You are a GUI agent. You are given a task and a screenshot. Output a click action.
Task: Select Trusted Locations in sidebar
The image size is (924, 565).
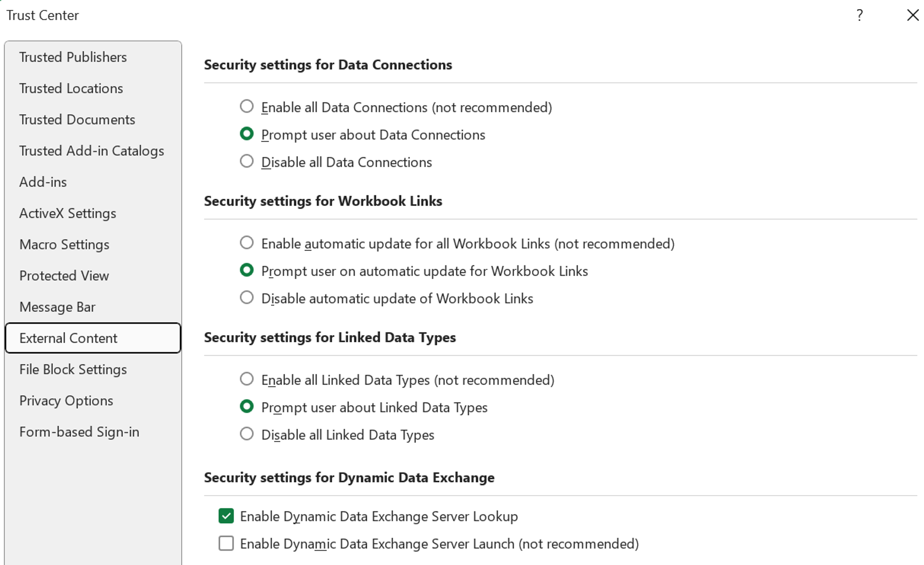click(71, 88)
